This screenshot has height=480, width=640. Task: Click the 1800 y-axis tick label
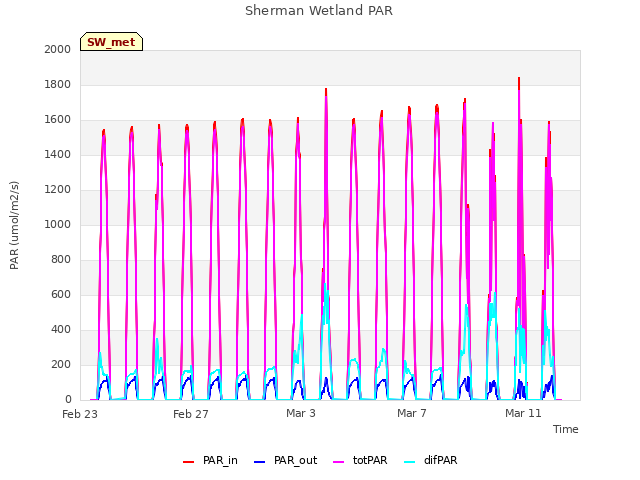pyautogui.click(x=58, y=84)
